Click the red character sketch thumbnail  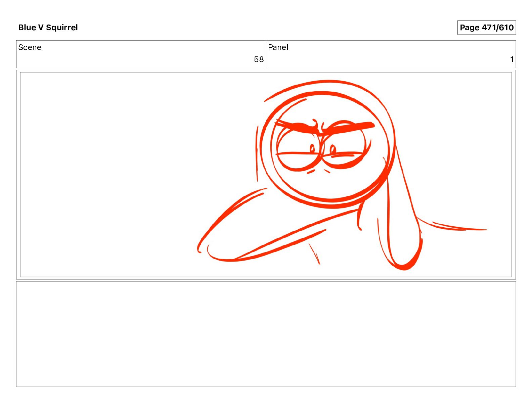(x=266, y=175)
